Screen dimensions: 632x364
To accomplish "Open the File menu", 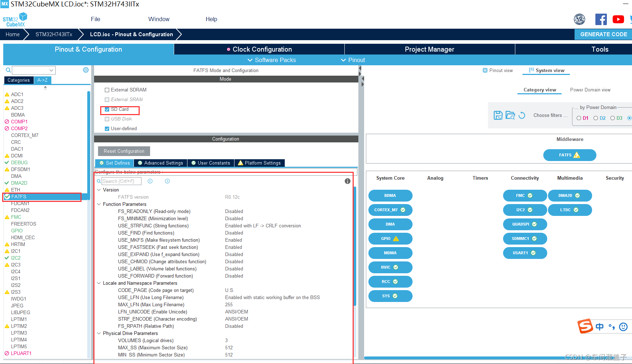I will 96,19.
